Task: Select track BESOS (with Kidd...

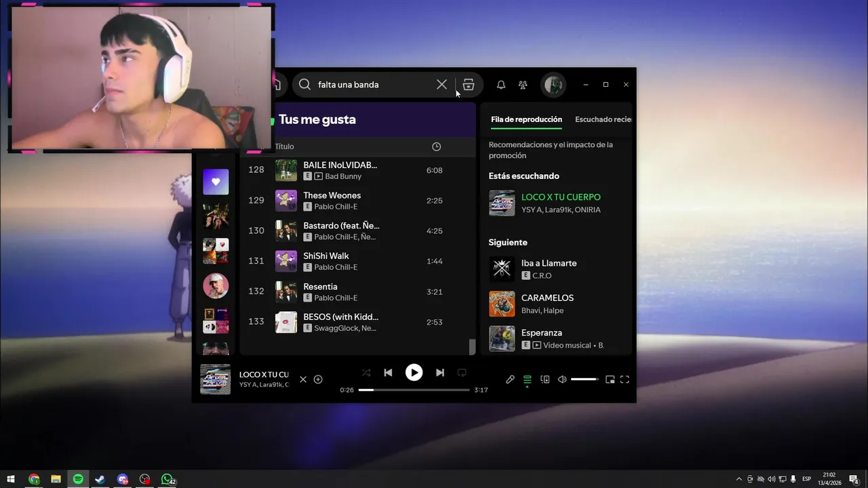Action: tap(340, 317)
